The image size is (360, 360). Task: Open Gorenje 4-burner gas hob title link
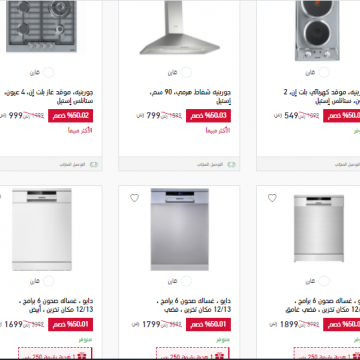click(49, 96)
